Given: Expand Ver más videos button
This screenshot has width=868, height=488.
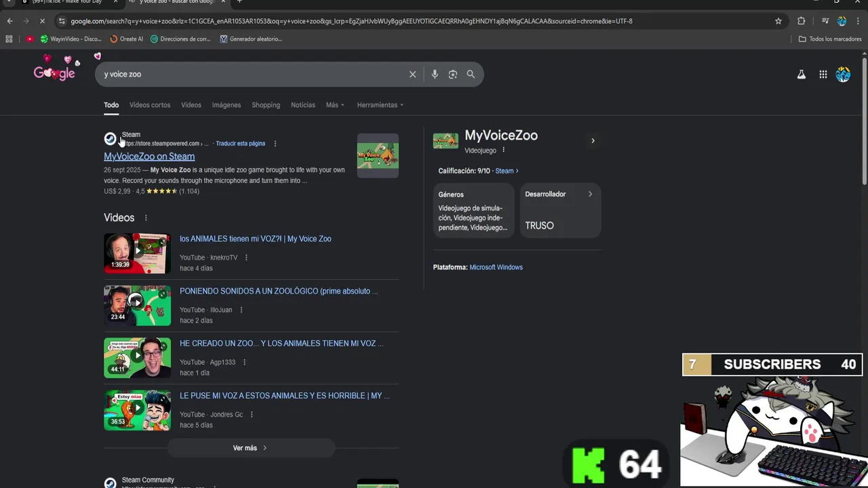Looking at the screenshot, I should [x=251, y=448].
